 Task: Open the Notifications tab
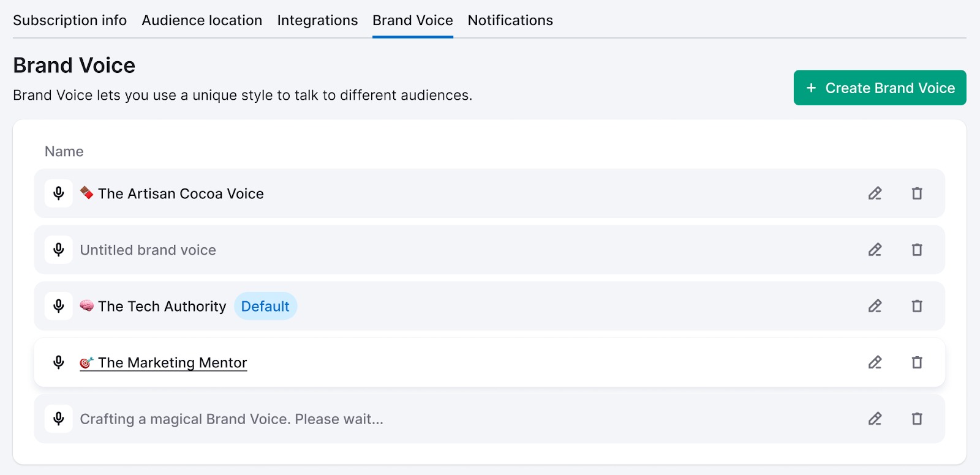pos(510,20)
